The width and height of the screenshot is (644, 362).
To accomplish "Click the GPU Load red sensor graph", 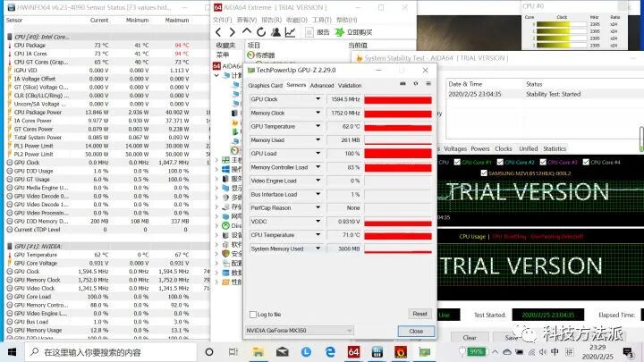I will coord(398,154).
